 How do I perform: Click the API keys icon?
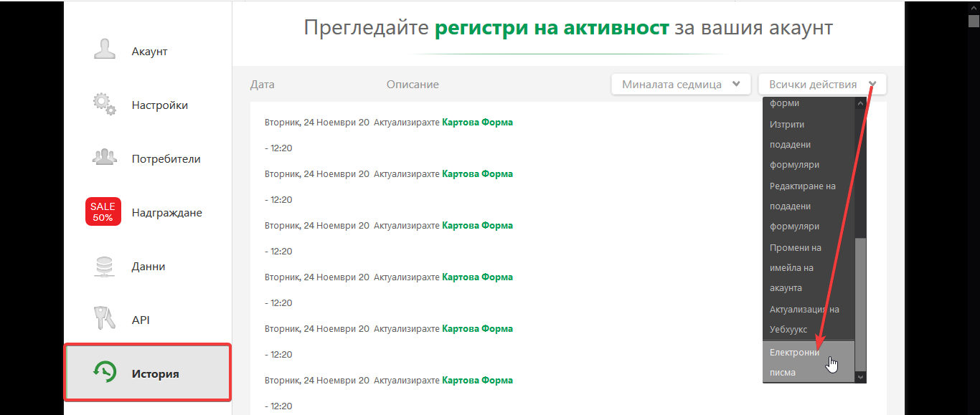[105, 320]
